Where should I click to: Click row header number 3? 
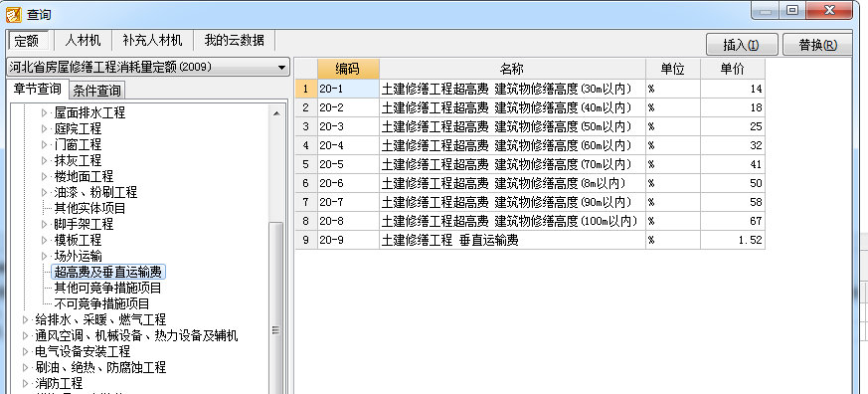click(306, 126)
